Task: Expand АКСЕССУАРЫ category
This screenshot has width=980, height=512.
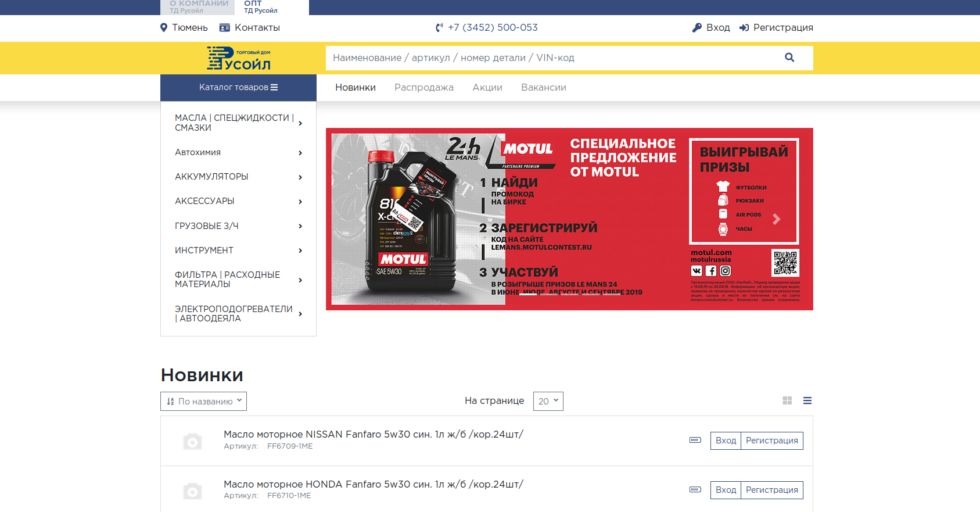Action: 238,201
